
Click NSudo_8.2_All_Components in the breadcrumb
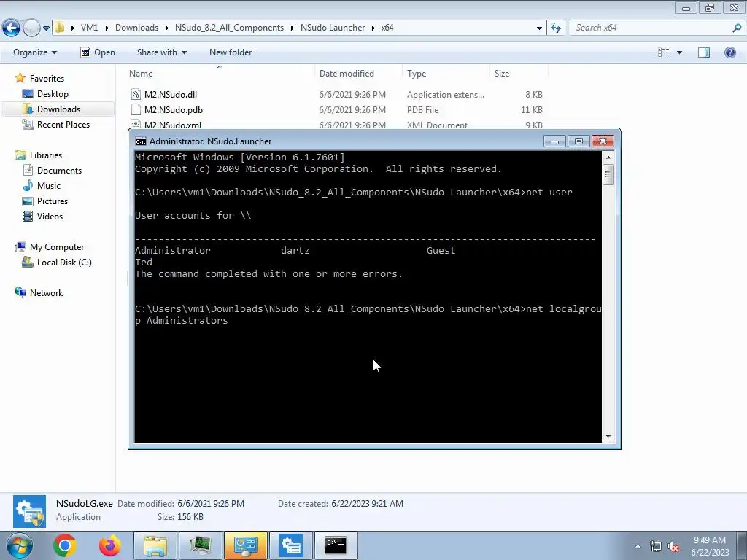click(229, 28)
